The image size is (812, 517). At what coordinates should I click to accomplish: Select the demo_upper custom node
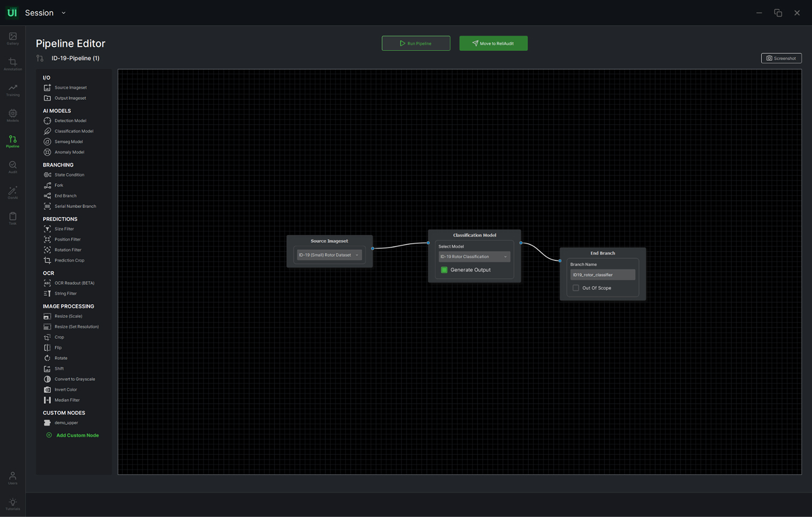[x=61, y=423]
